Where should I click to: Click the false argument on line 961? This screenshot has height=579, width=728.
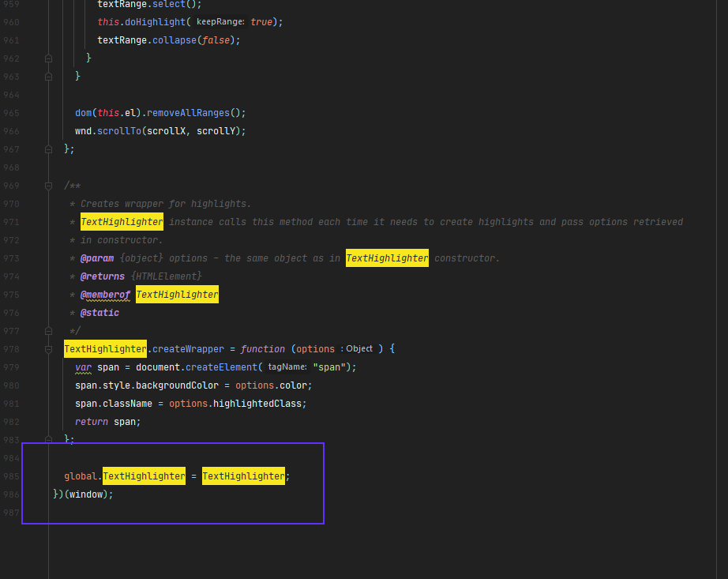216,40
